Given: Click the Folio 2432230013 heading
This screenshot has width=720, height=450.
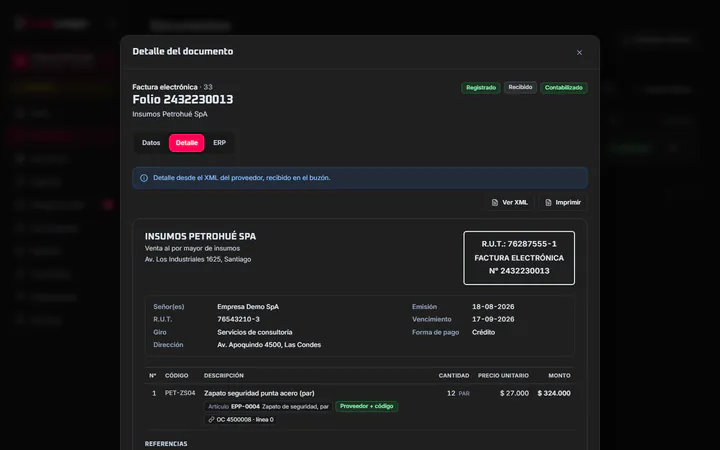Looking at the screenshot, I should (183, 99).
